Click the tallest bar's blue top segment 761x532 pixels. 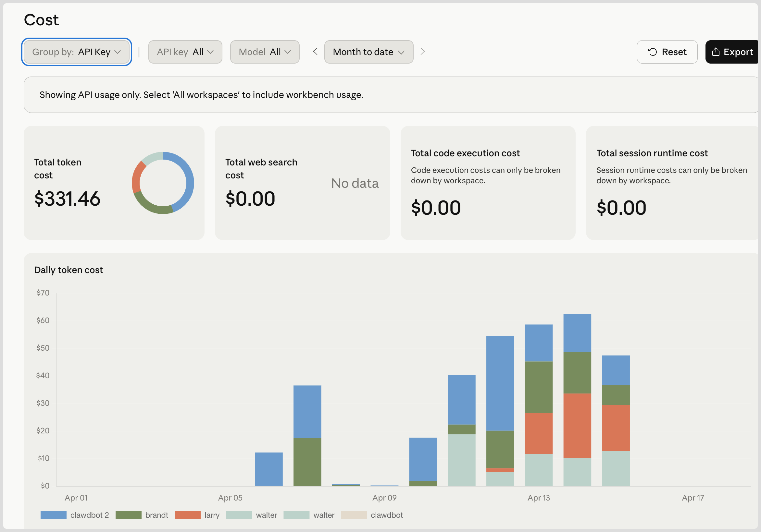(577, 332)
